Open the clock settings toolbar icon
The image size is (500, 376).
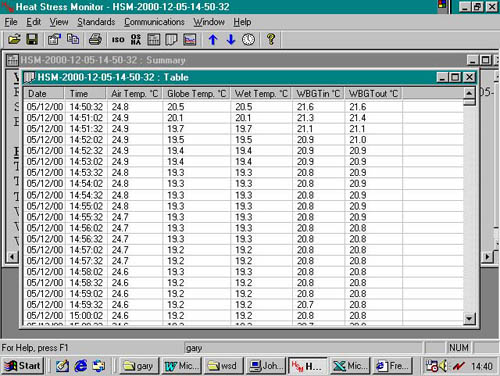248,40
